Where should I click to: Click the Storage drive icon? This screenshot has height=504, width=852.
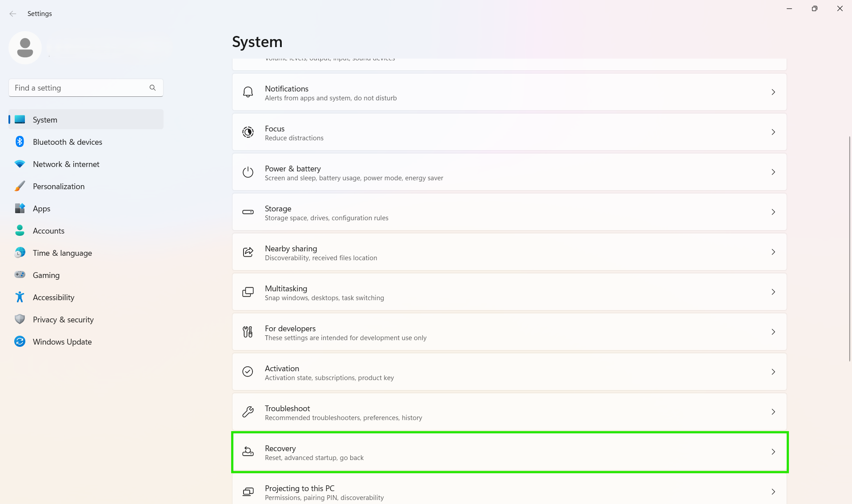coord(248,212)
